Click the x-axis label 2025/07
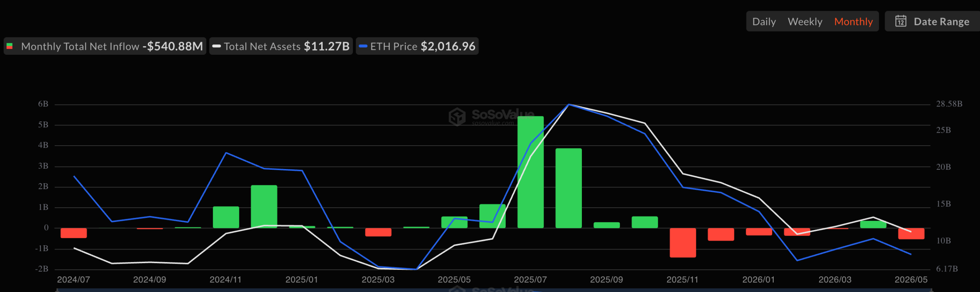This screenshot has height=292, width=980. [530, 280]
